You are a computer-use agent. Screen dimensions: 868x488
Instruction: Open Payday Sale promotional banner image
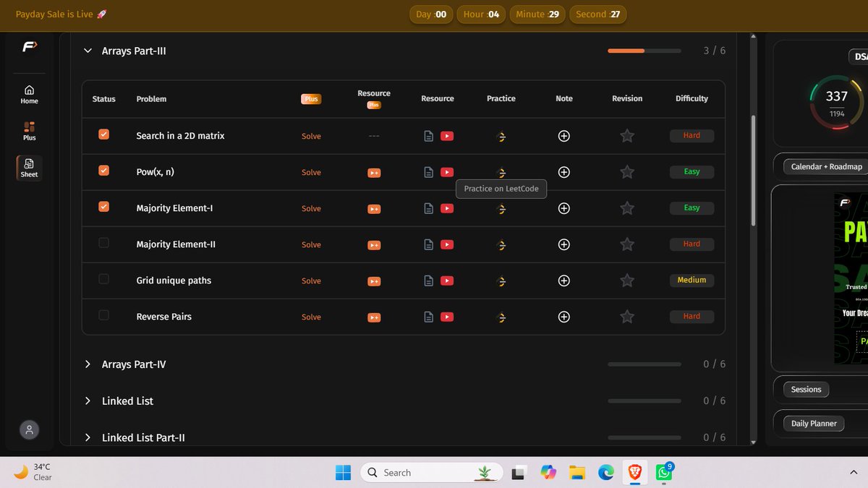pyautogui.click(x=851, y=278)
